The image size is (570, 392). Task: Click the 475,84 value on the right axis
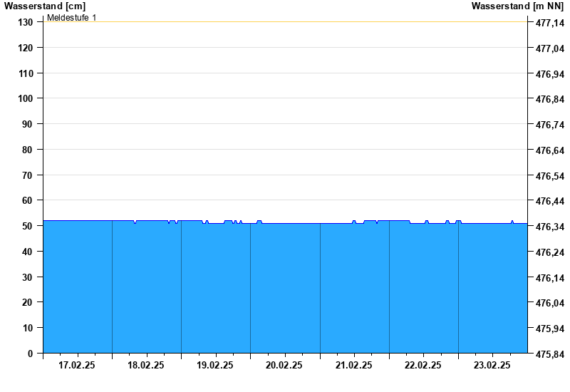point(549,354)
